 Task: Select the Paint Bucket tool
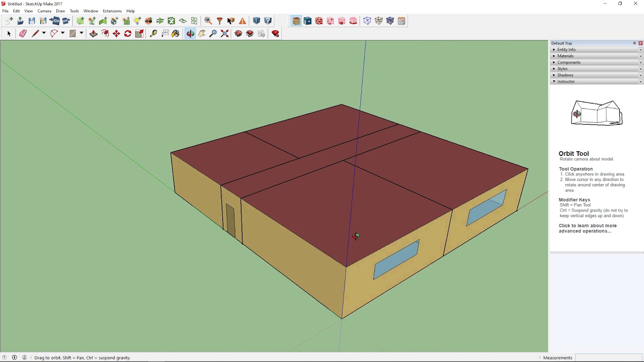tap(176, 34)
